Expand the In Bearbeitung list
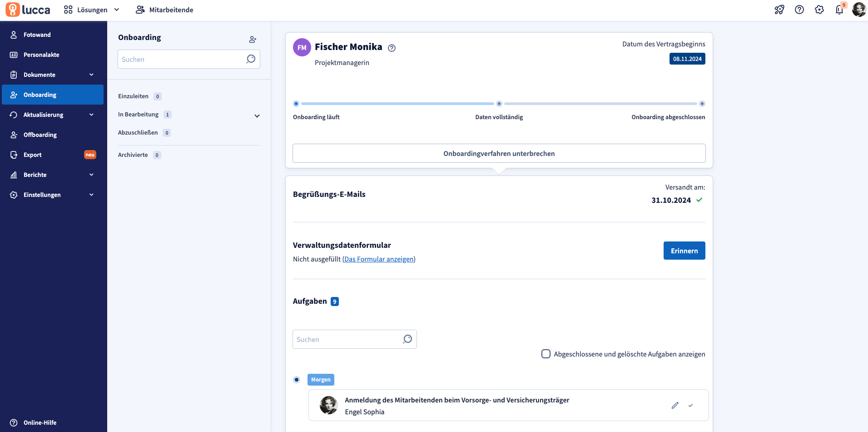Screen dimensions: 868x432 (257, 116)
